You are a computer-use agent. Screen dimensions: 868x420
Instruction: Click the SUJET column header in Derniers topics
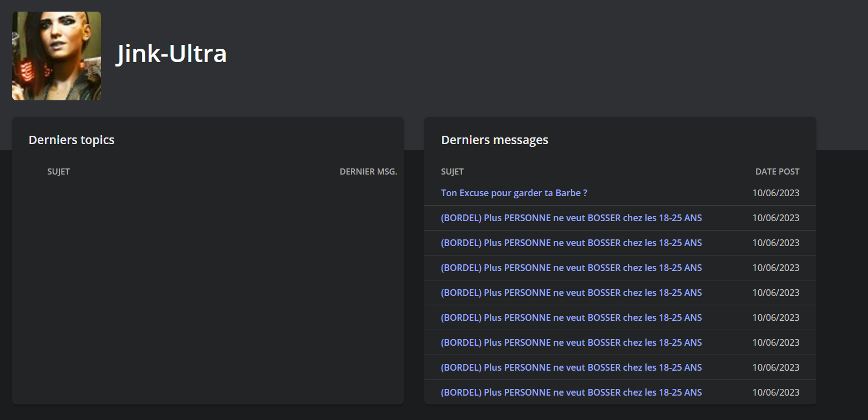(58, 172)
